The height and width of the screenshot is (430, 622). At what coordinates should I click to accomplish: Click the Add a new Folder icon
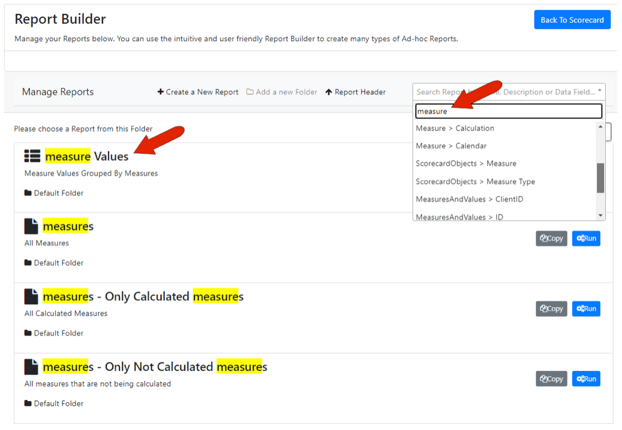pyautogui.click(x=250, y=92)
